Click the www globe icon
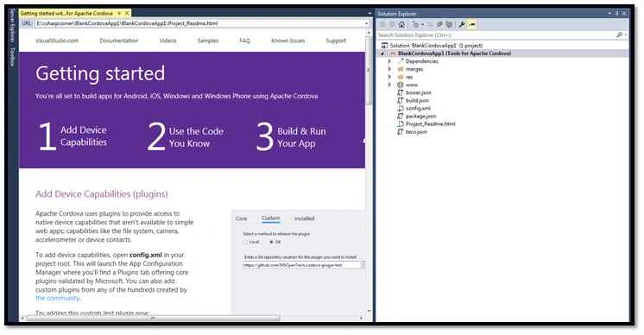This screenshot has height=335, width=644. click(x=401, y=85)
